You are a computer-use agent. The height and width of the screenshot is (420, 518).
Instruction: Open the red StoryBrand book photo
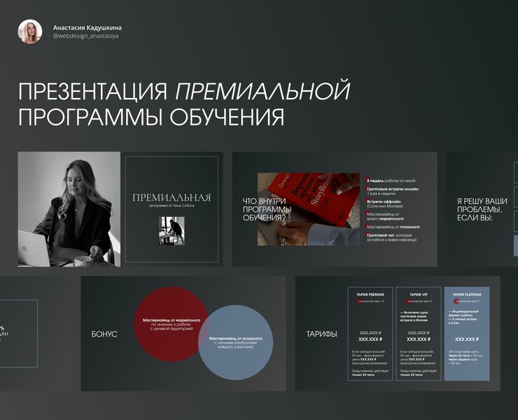[309, 209]
